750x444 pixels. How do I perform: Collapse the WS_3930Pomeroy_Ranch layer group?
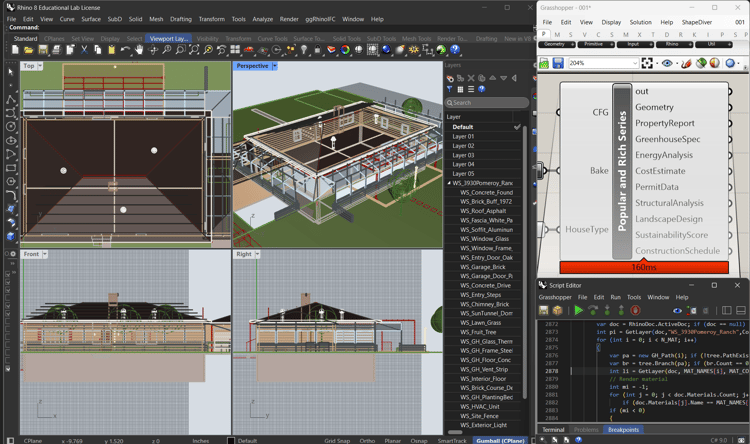click(449, 183)
